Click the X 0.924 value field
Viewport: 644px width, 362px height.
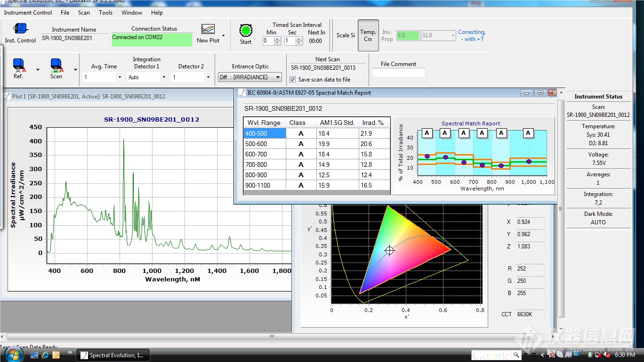pos(530,222)
